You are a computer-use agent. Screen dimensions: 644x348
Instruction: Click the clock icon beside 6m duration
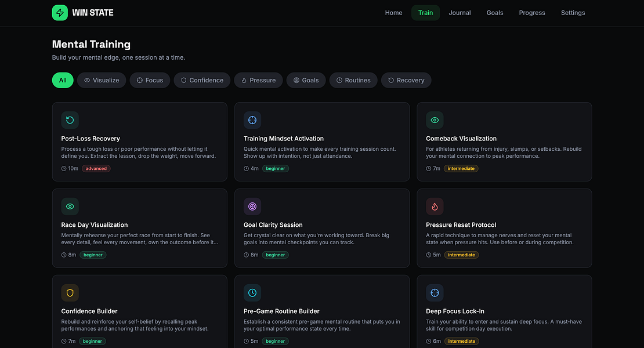[x=428, y=341]
